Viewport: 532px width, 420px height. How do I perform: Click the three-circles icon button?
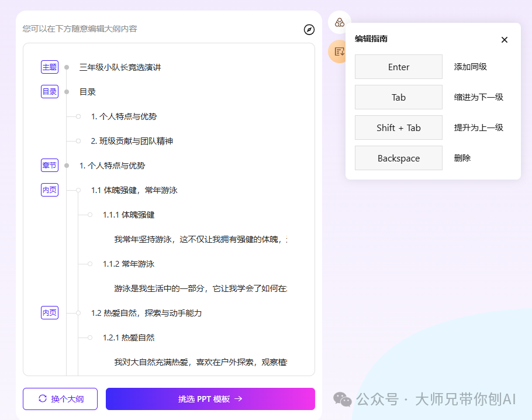point(339,22)
